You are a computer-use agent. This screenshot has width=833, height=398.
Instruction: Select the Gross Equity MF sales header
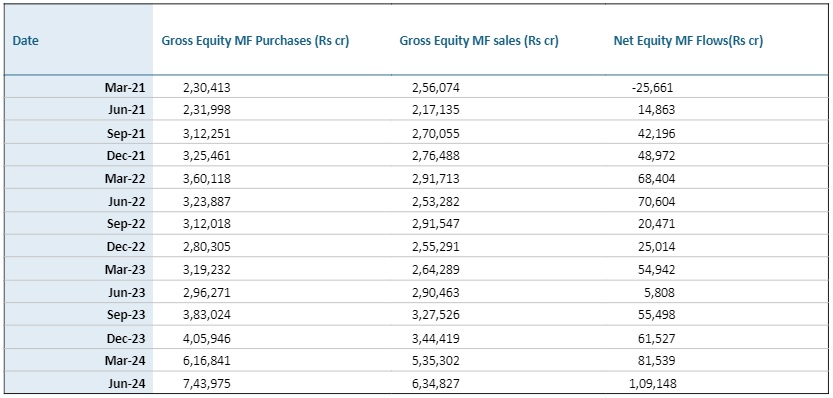(x=479, y=41)
